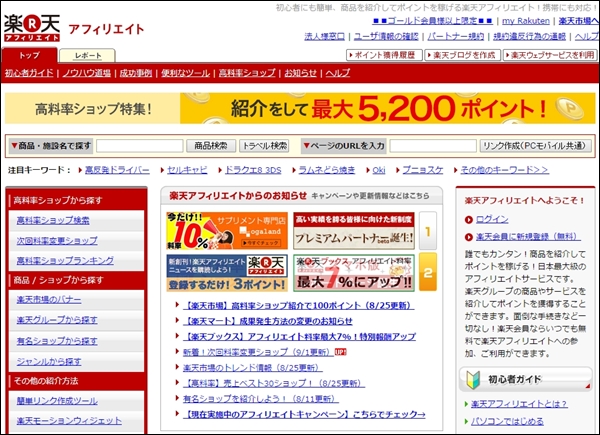Viewport: 600px width, 435px height.
Task: Open 次回料率変更ショップ sidebar link
Action: 57,241
